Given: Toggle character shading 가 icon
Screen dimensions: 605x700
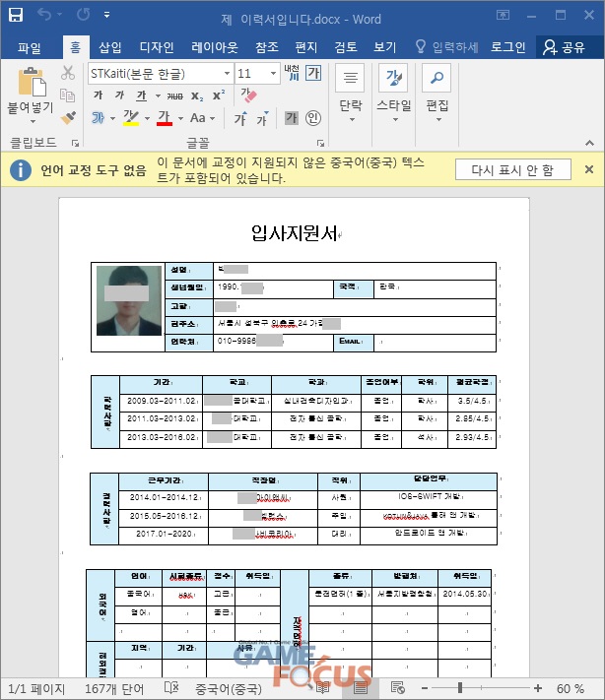Looking at the screenshot, I should [x=292, y=118].
